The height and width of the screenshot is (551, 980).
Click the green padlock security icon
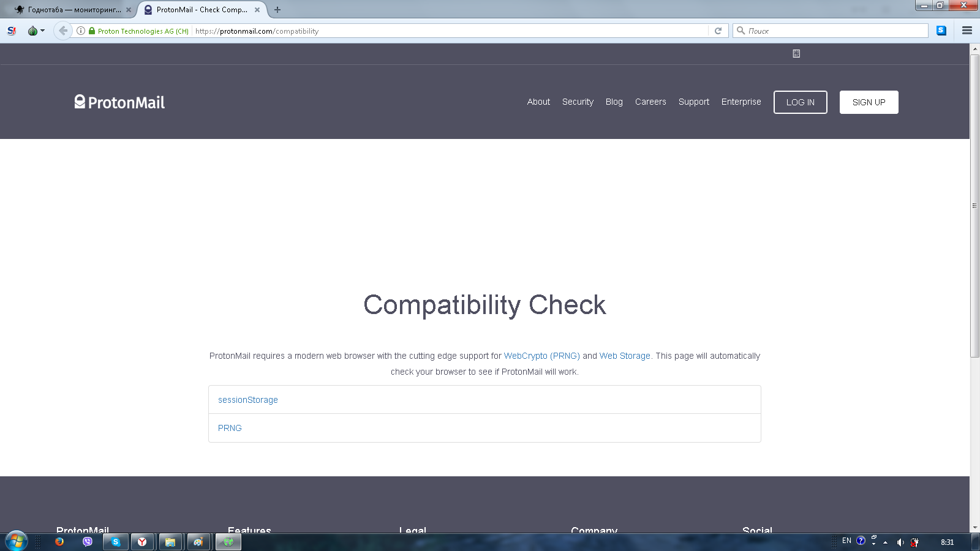(92, 31)
